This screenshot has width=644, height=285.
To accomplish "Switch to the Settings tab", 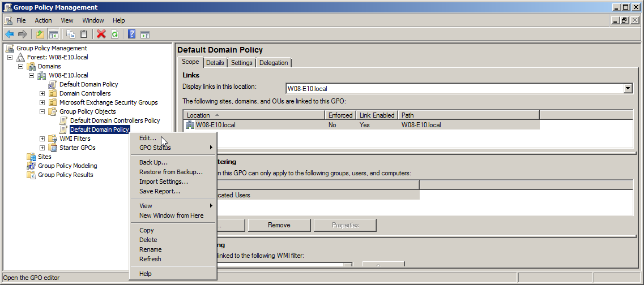I will 241,63.
